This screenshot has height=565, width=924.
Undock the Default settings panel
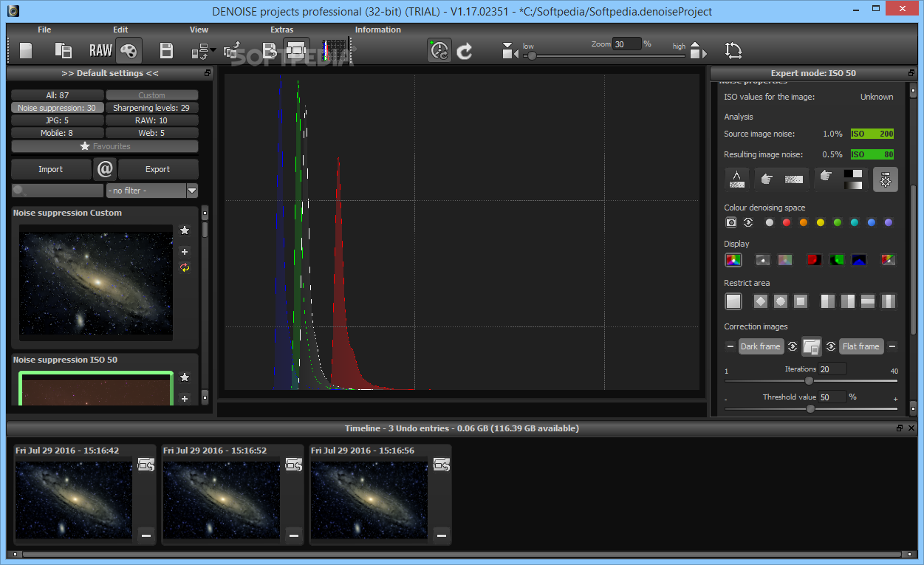(208, 73)
